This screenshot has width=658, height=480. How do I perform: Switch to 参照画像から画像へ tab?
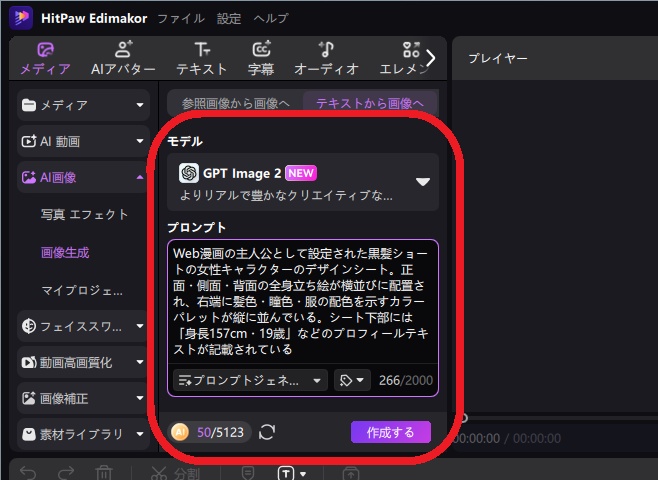(235, 103)
